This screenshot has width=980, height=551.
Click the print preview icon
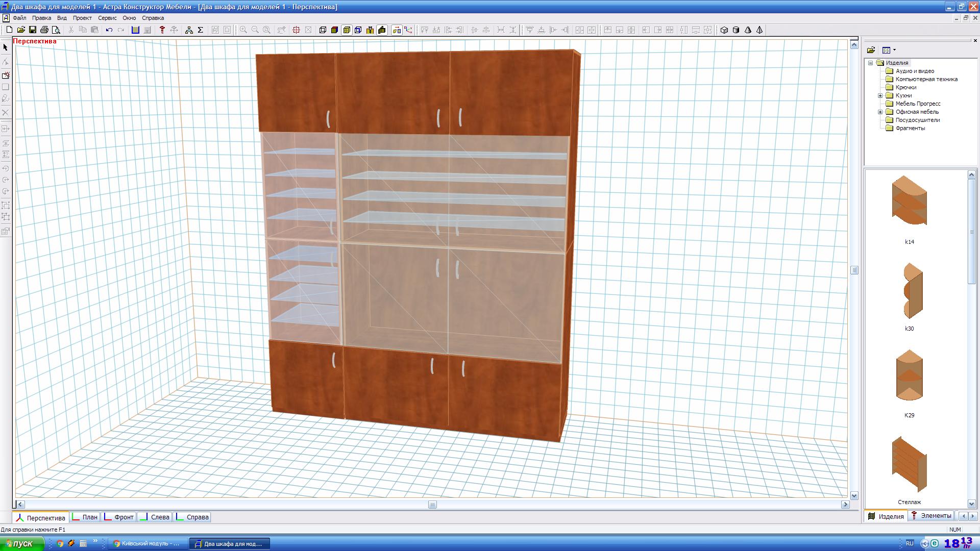click(56, 30)
